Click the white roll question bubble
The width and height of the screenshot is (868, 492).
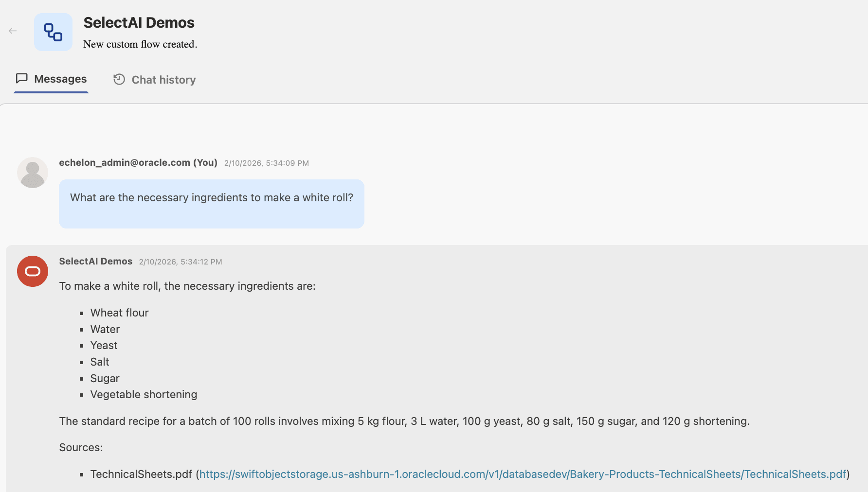(x=211, y=203)
